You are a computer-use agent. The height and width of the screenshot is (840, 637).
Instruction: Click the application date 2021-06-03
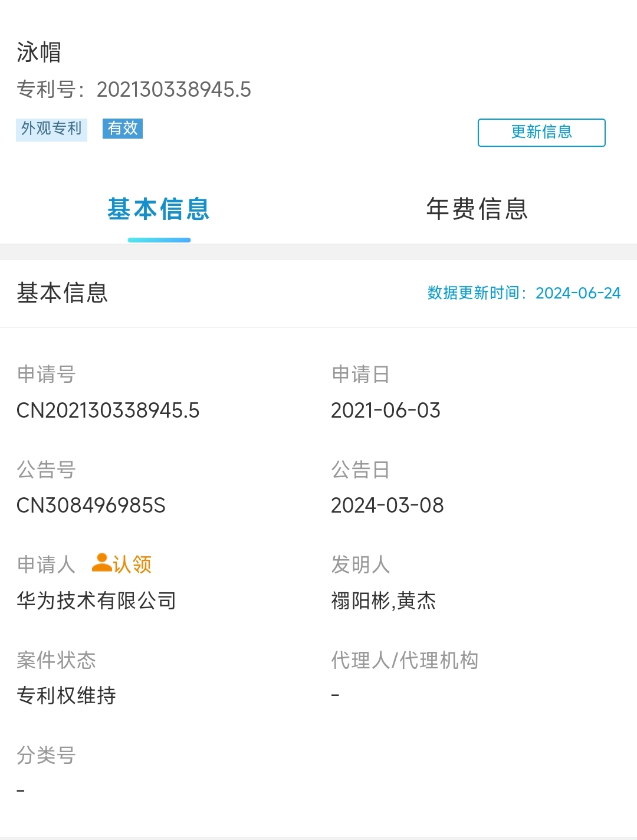point(385,411)
